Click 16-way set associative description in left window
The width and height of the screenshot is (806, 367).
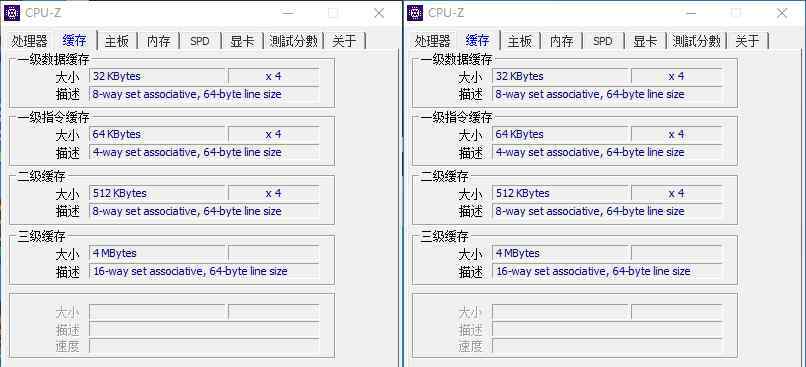(204, 271)
